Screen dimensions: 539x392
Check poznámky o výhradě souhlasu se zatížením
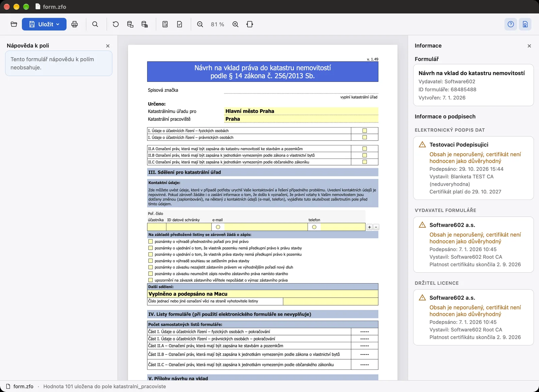click(x=151, y=261)
